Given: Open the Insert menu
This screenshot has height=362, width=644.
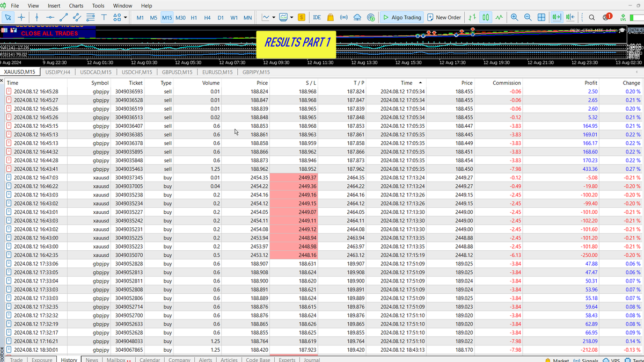Looking at the screenshot, I should (x=54, y=5).
